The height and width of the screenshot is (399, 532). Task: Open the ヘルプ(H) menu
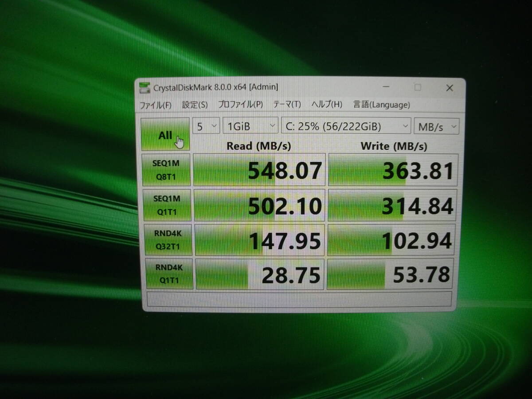tap(327, 105)
